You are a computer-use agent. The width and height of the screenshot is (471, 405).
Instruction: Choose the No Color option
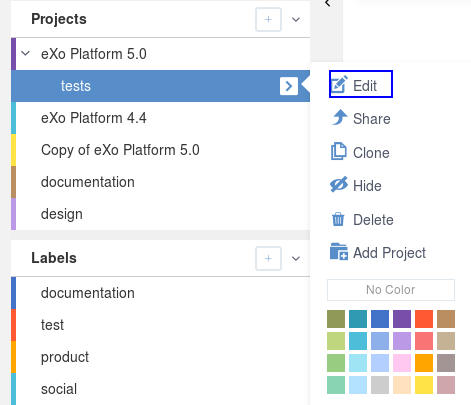(391, 290)
